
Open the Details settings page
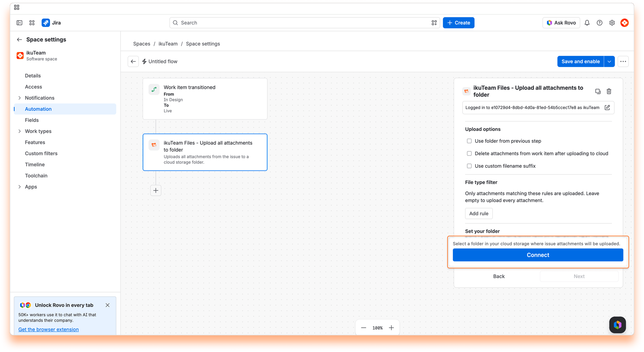65,76
